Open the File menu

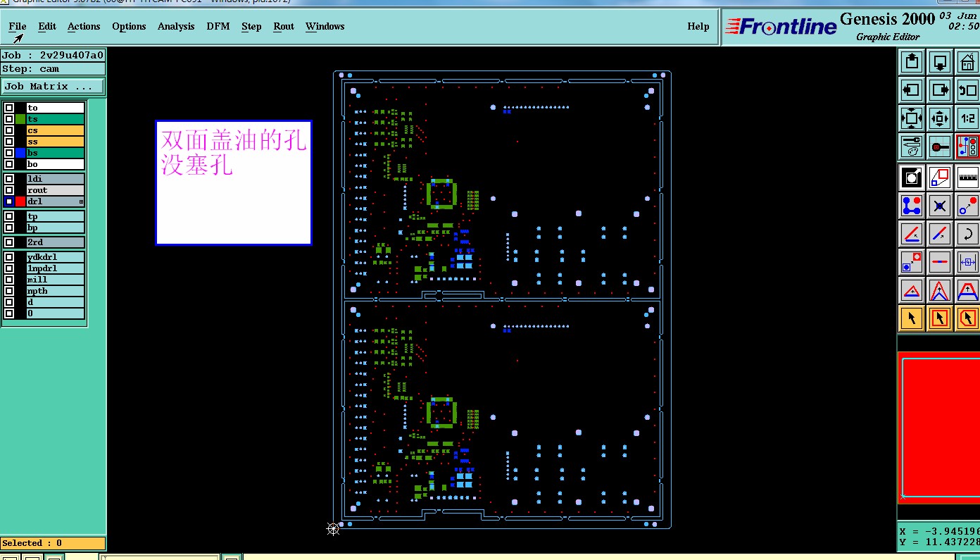(x=18, y=26)
